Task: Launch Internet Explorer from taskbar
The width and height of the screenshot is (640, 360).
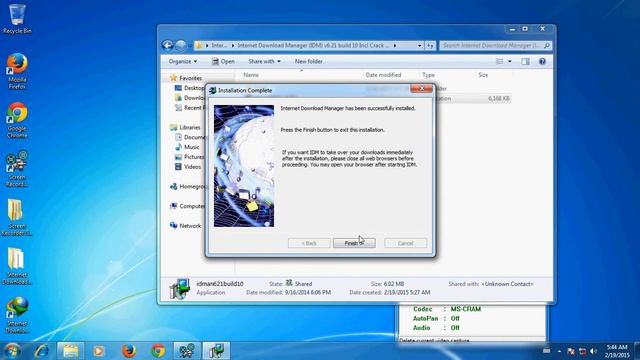Action: [42, 351]
